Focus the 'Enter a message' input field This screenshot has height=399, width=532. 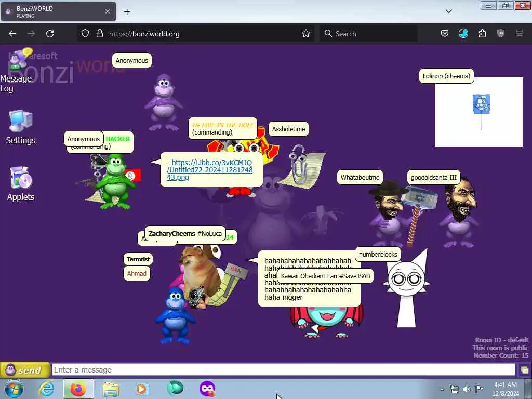tap(283, 370)
